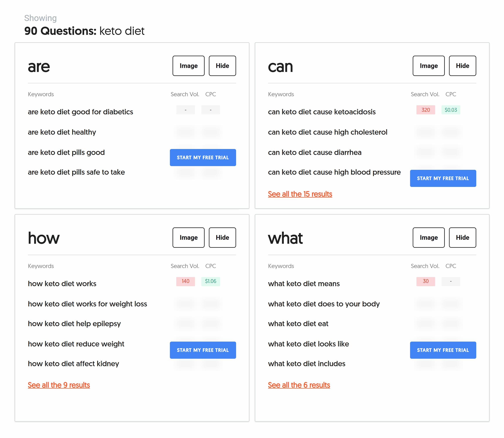
Task: Hide the 'how' questions card
Action: point(222,238)
